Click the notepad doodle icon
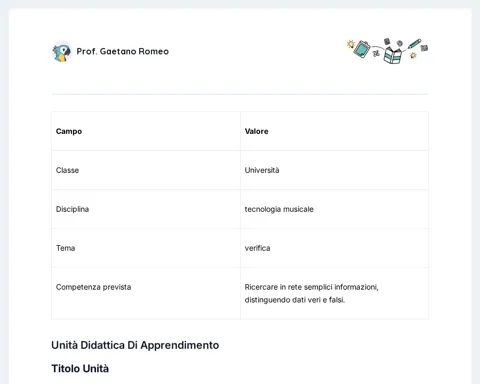Viewport: 480px width, 384px height. (x=362, y=49)
